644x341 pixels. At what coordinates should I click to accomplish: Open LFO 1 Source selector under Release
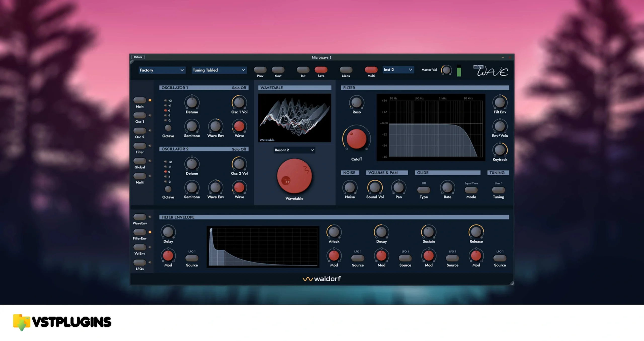[500, 258]
